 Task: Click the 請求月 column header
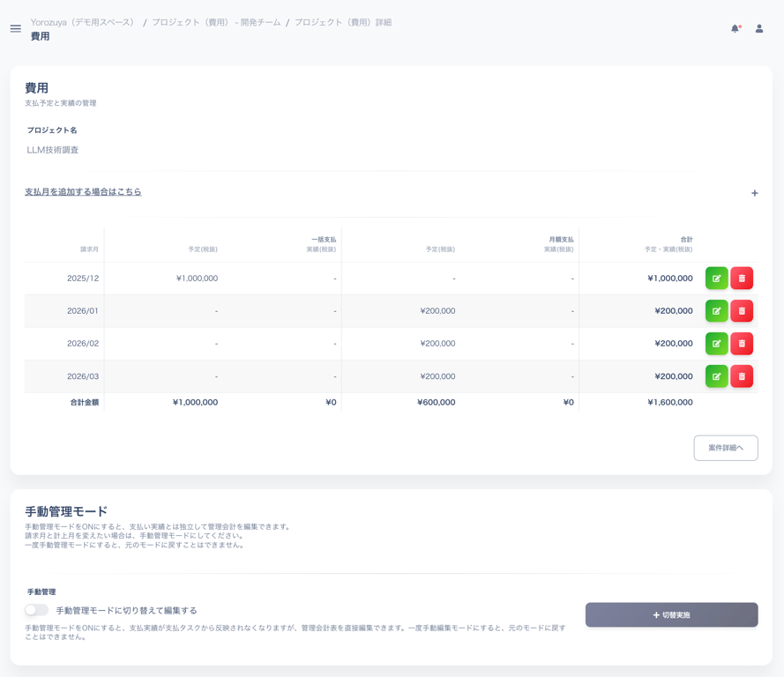(x=89, y=249)
